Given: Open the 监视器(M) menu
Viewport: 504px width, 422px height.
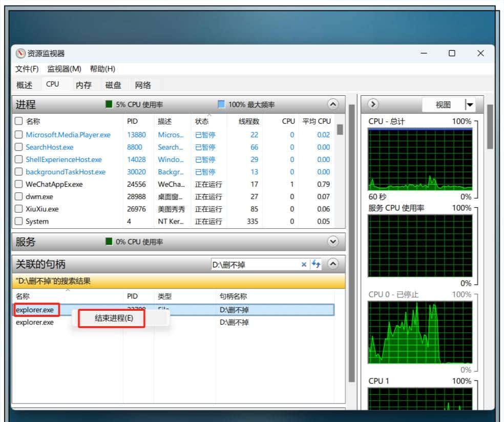Looking at the screenshot, I should coord(64,69).
